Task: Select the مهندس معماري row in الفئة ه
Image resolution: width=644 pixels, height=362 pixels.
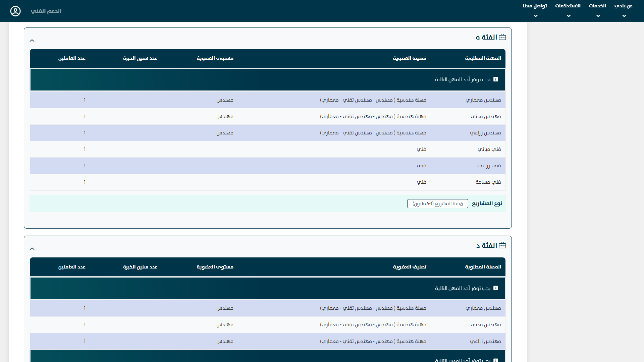Action: [x=483, y=100]
